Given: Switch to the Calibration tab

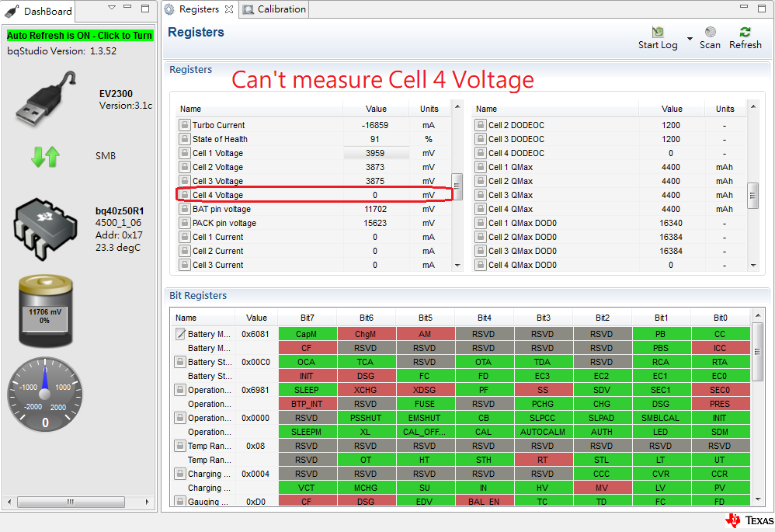Looking at the screenshot, I should pyautogui.click(x=275, y=9).
